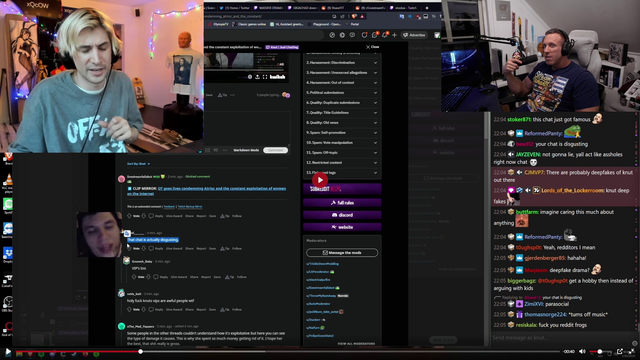Play the video using the bottom play button

8,351
